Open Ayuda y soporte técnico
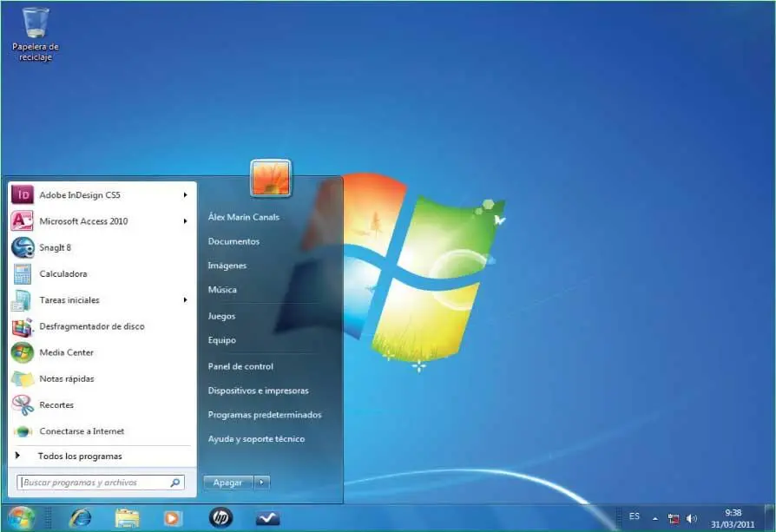 256,439
